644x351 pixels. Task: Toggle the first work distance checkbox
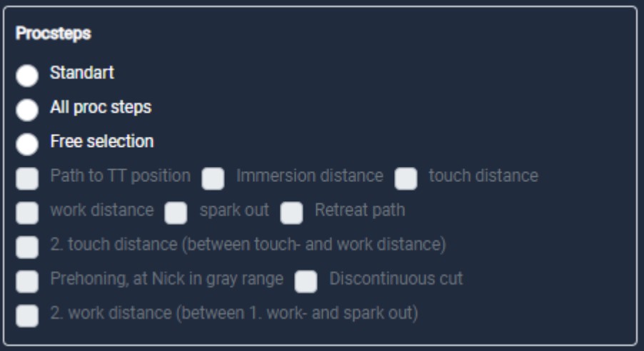click(27, 213)
